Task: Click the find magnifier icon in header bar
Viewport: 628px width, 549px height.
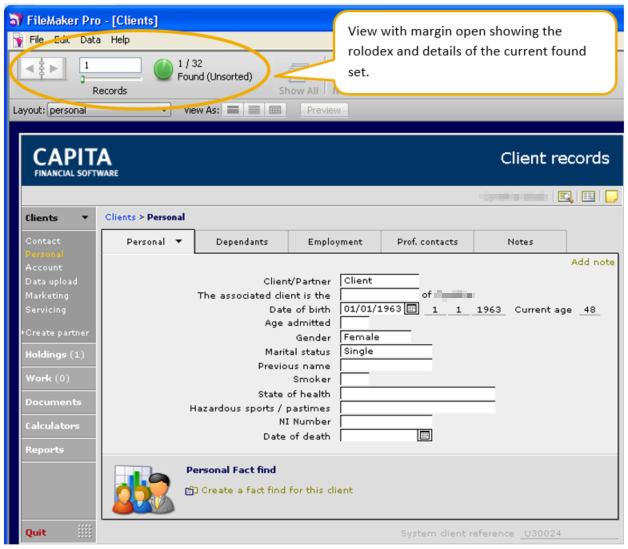Action: (x=566, y=197)
